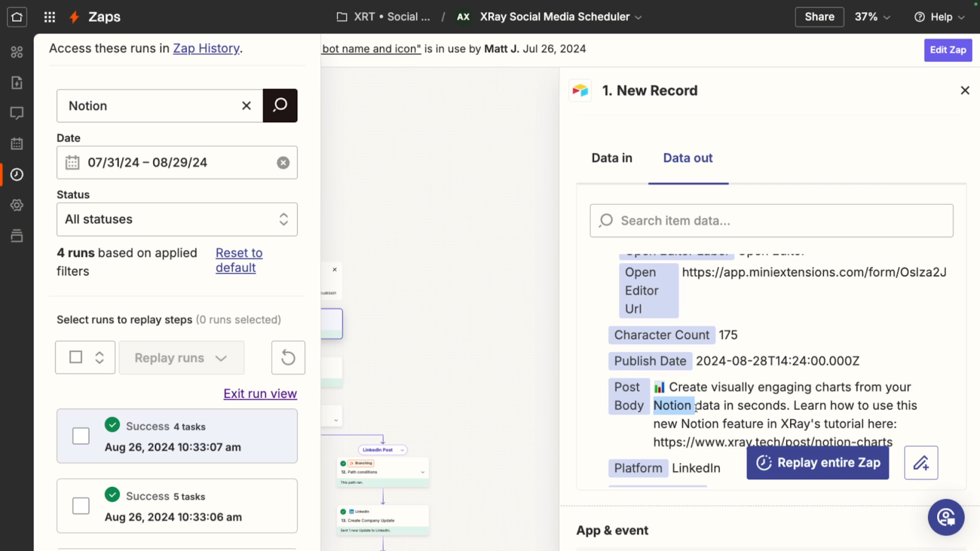Click the Edit Zap button
Screen dimensions: 980x551
(x=948, y=50)
